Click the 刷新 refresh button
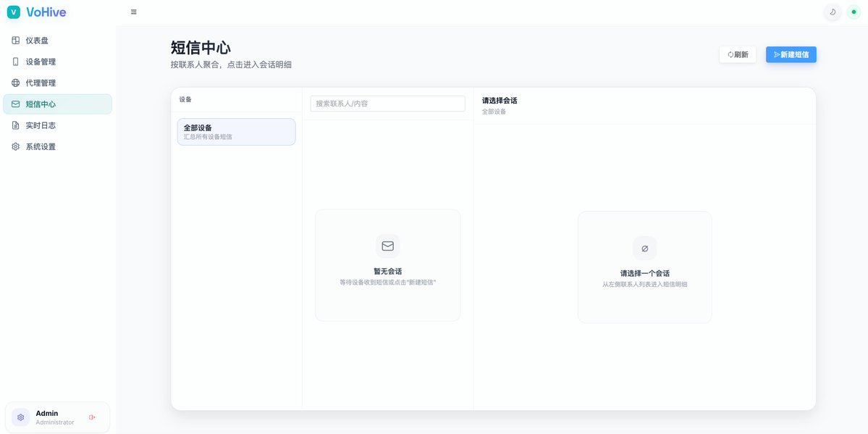Viewport: 868px width, 434px height. (738, 54)
